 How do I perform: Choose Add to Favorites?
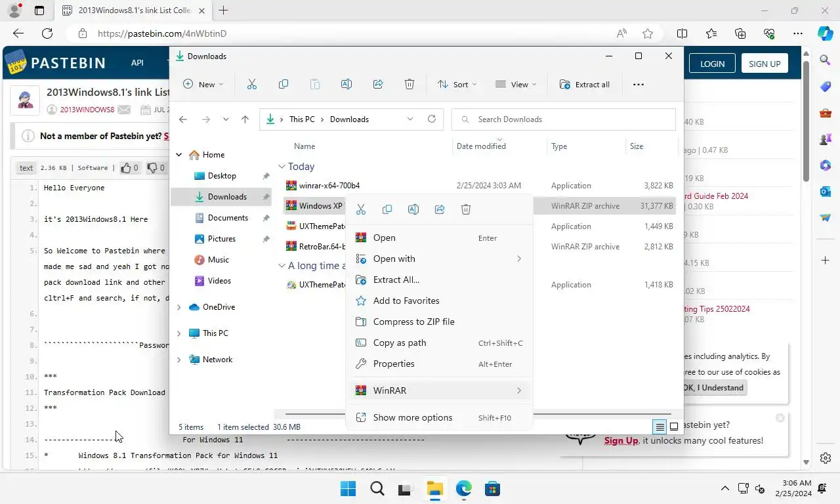439,301
